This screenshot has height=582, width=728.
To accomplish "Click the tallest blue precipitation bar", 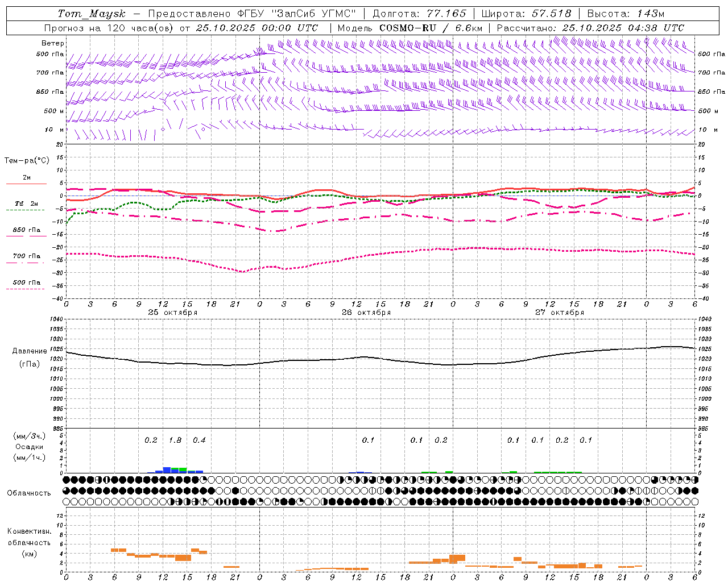I will coord(167,470).
